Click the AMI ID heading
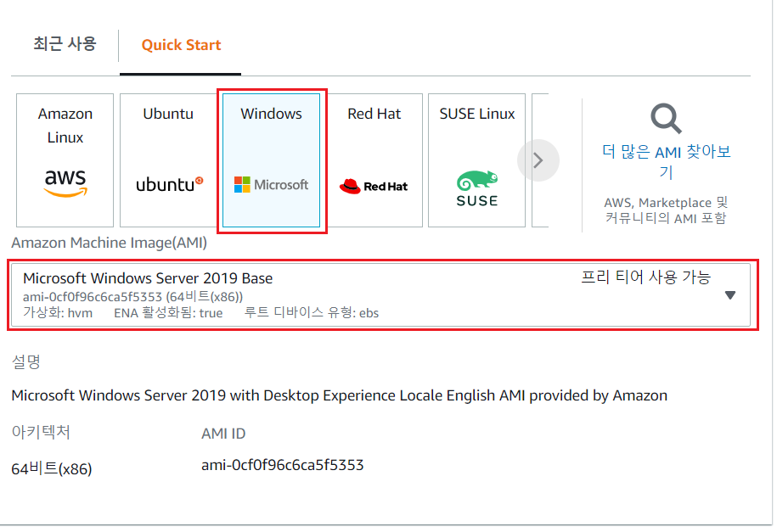This screenshot has width=777, height=532. point(223,434)
